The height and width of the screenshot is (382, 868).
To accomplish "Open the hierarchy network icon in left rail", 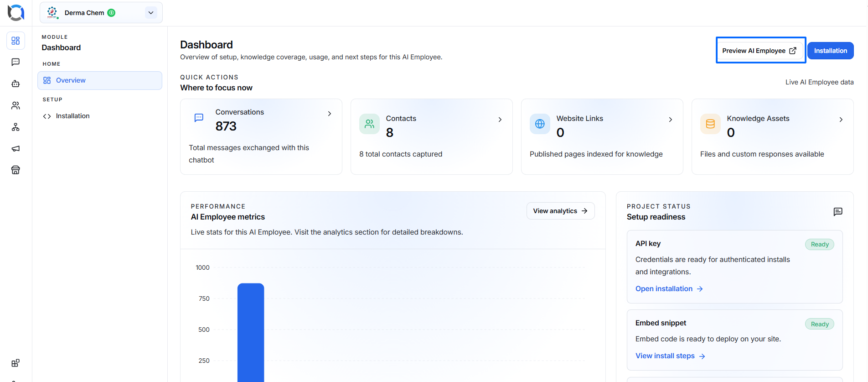I will 15,127.
